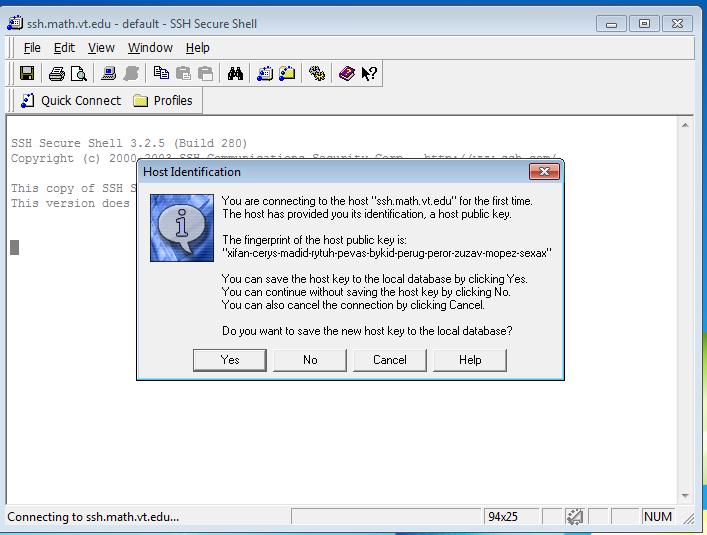Click the window resize grip corner
707x535 pixels.
(x=688, y=518)
